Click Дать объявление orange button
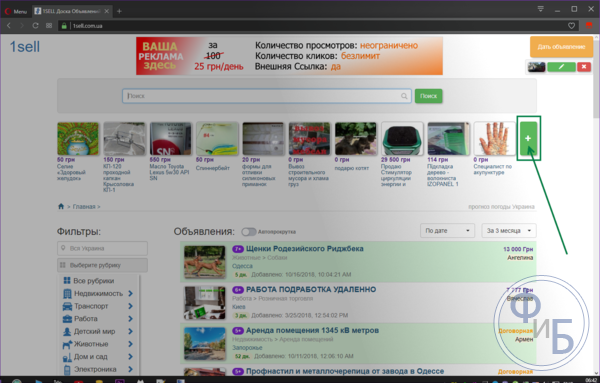600x383 pixels. [x=561, y=47]
